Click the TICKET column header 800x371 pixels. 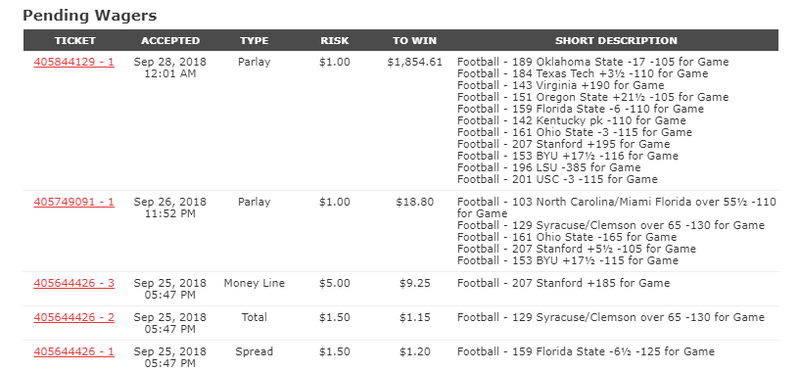click(75, 41)
